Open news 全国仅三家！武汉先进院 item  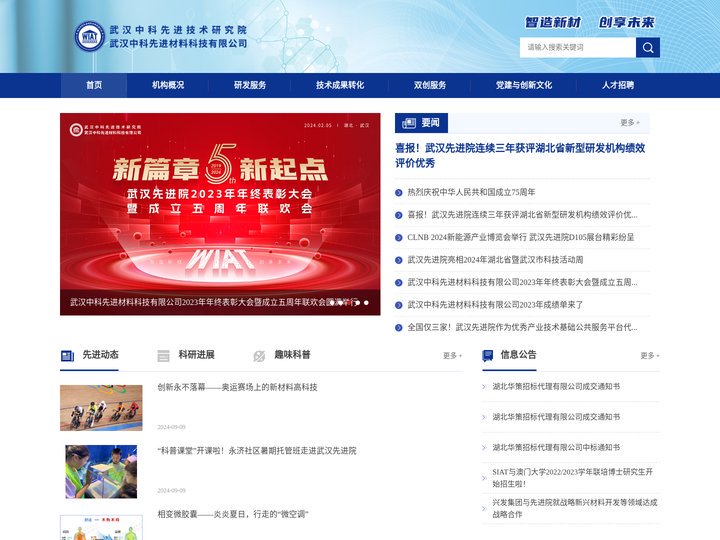[522, 327]
